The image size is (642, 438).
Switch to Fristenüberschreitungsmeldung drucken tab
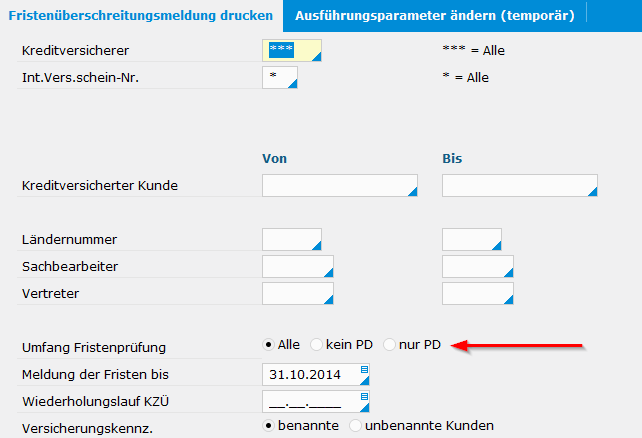[x=141, y=16]
